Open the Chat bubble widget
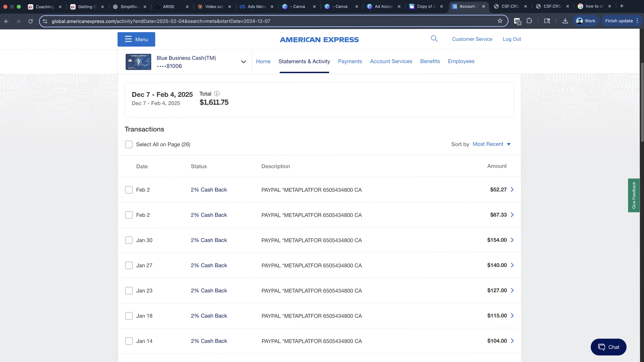The width and height of the screenshot is (644, 362). click(x=608, y=347)
